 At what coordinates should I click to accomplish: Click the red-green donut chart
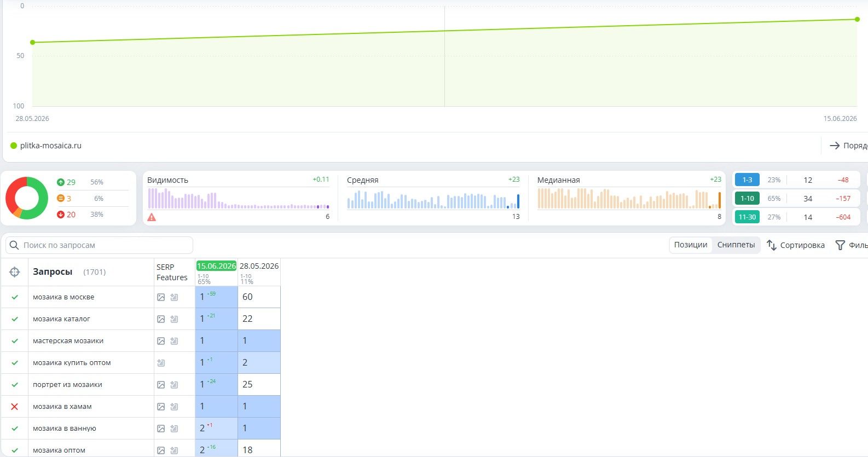coord(27,198)
